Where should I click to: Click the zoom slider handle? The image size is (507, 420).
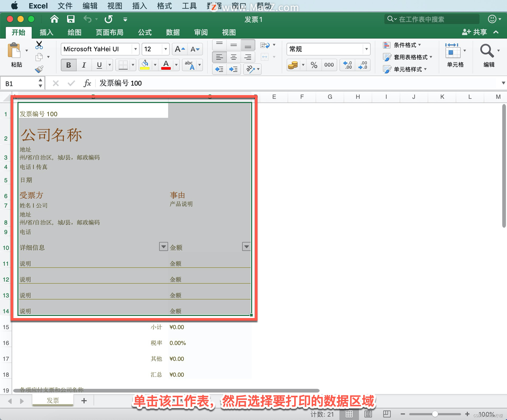click(x=435, y=414)
